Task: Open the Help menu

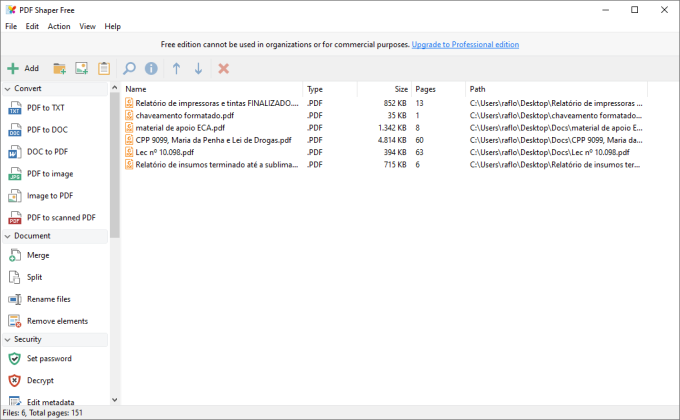Action: 112,26
